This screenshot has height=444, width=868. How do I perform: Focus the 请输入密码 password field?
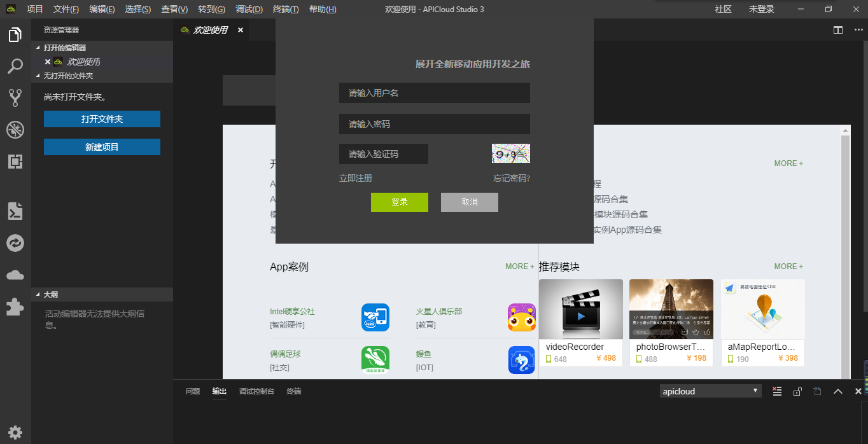click(x=435, y=124)
